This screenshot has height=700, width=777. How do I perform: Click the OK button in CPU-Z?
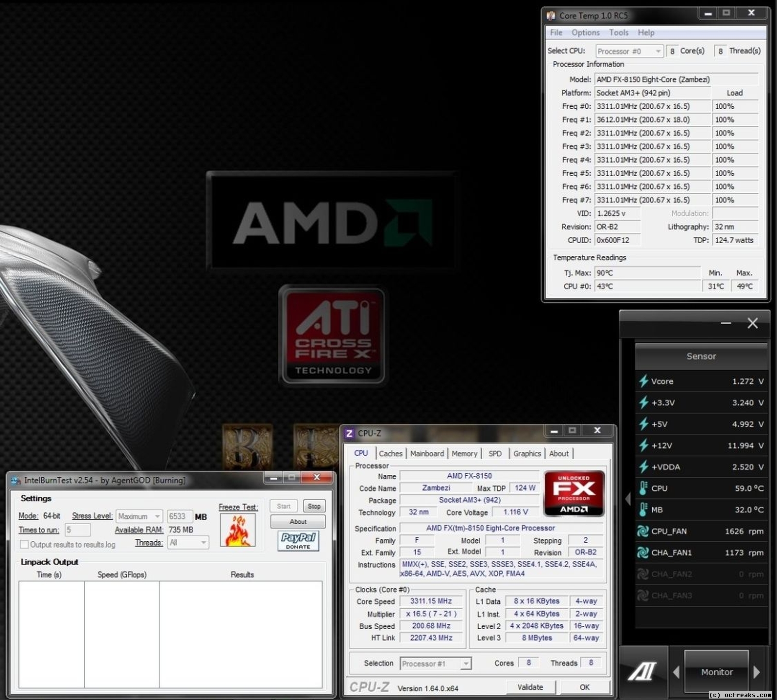pyautogui.click(x=585, y=687)
